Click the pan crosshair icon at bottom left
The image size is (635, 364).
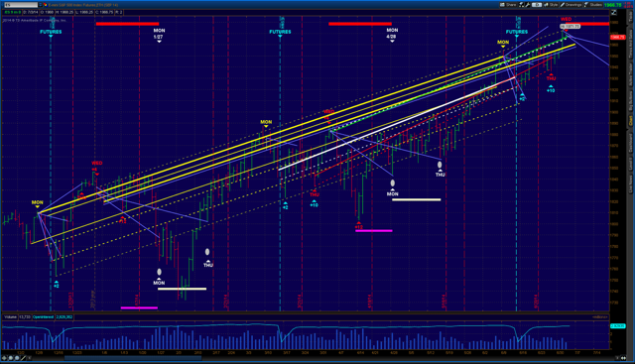(x=4, y=358)
